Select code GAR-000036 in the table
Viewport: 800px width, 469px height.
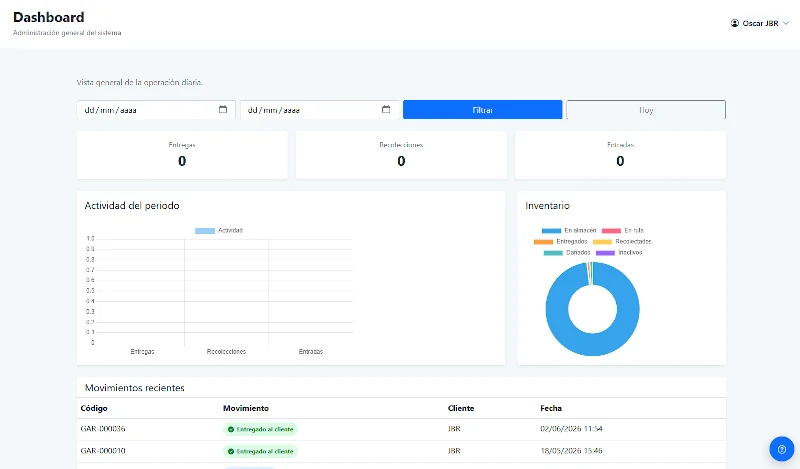[x=103, y=429]
